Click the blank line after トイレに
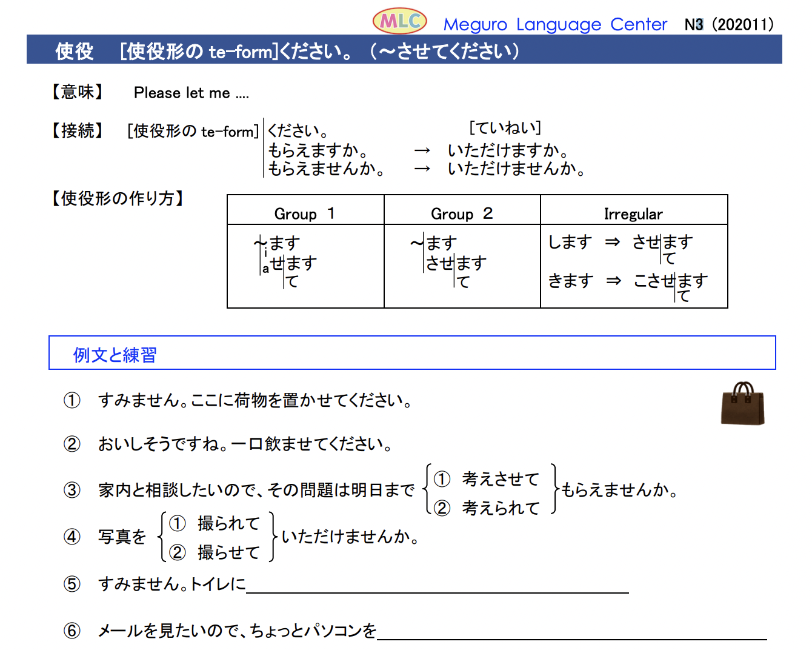The width and height of the screenshot is (812, 650). (438, 586)
